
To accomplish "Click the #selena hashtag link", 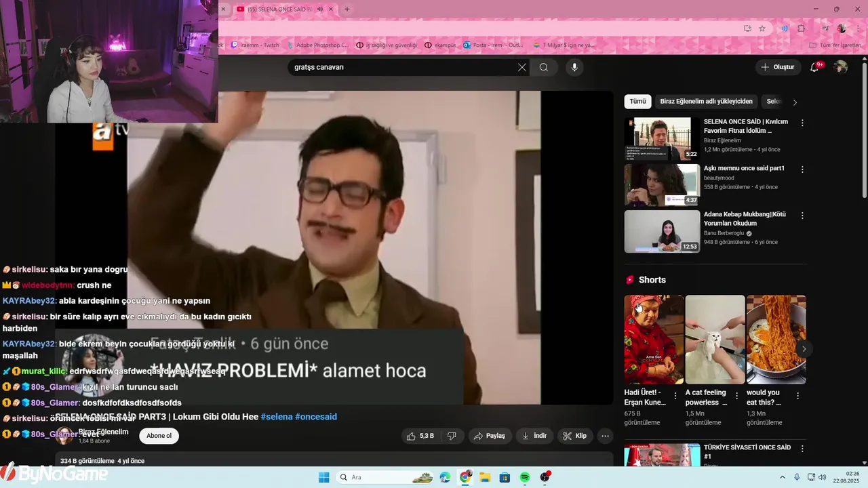I will [277, 417].
